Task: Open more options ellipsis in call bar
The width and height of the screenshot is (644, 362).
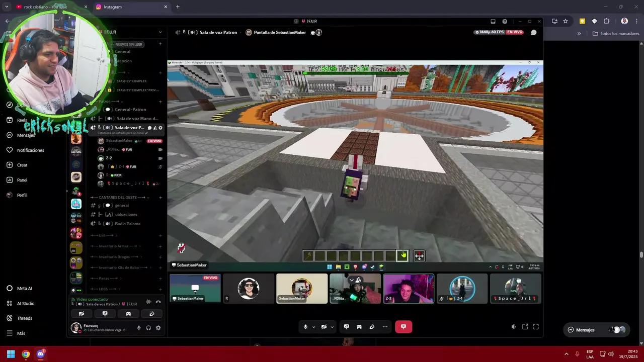Action: click(x=385, y=327)
